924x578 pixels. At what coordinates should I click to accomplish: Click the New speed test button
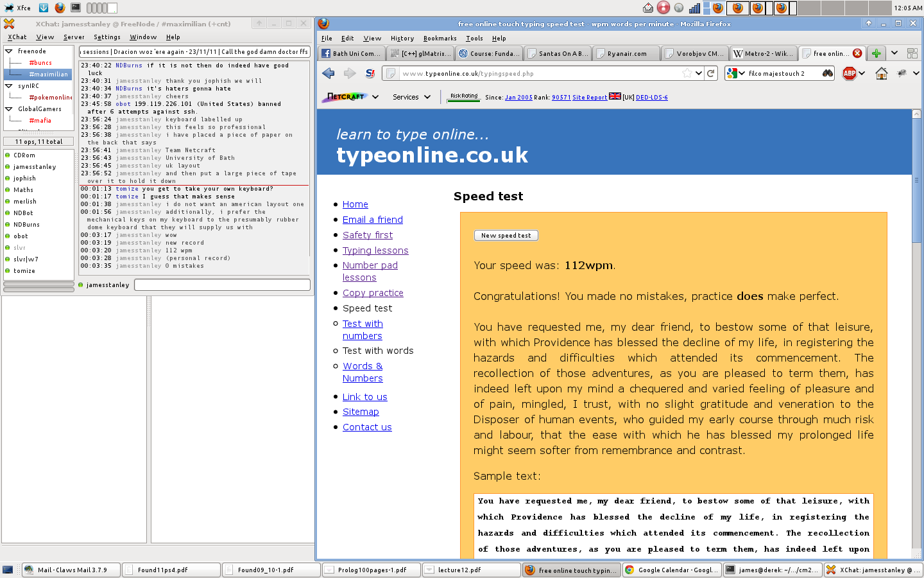click(x=506, y=236)
